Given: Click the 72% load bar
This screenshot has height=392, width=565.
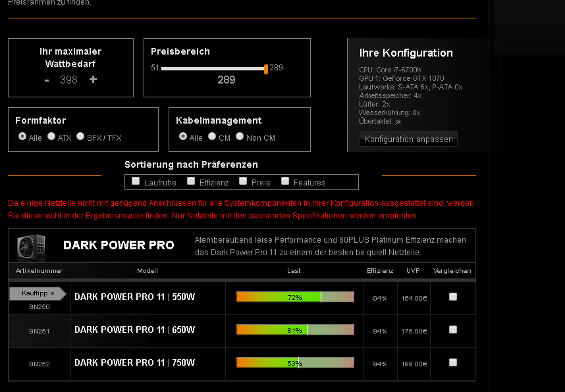Looking at the screenshot, I should [295, 297].
